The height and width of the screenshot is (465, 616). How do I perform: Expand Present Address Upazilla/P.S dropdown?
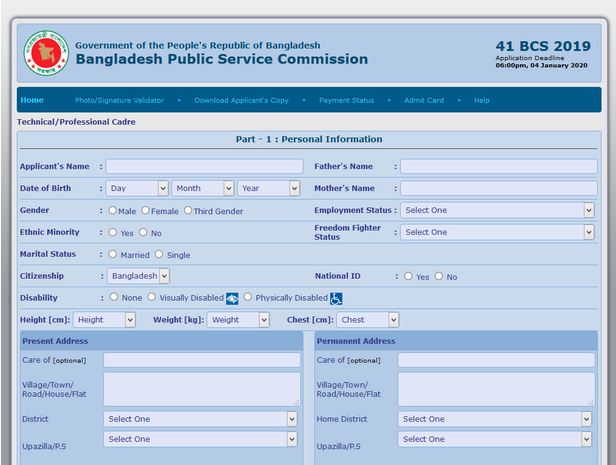(200, 439)
